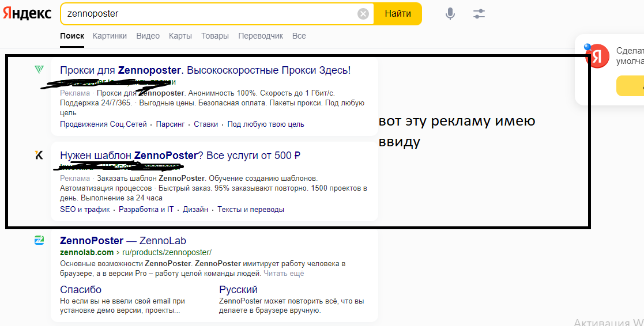Click the ru/products/zennoposter/ path link

coord(167,252)
